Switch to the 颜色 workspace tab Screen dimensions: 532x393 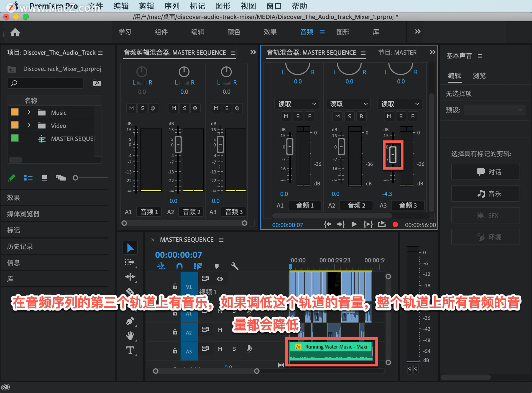[x=234, y=32]
